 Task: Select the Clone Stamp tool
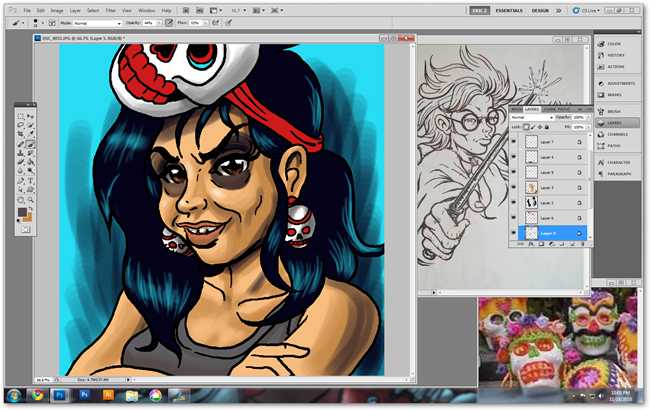(21, 153)
